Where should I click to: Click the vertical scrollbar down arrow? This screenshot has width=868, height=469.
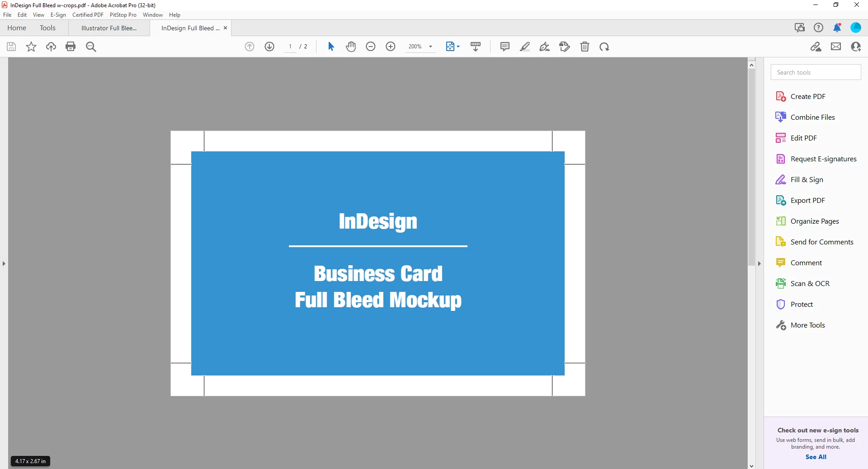[751, 466]
